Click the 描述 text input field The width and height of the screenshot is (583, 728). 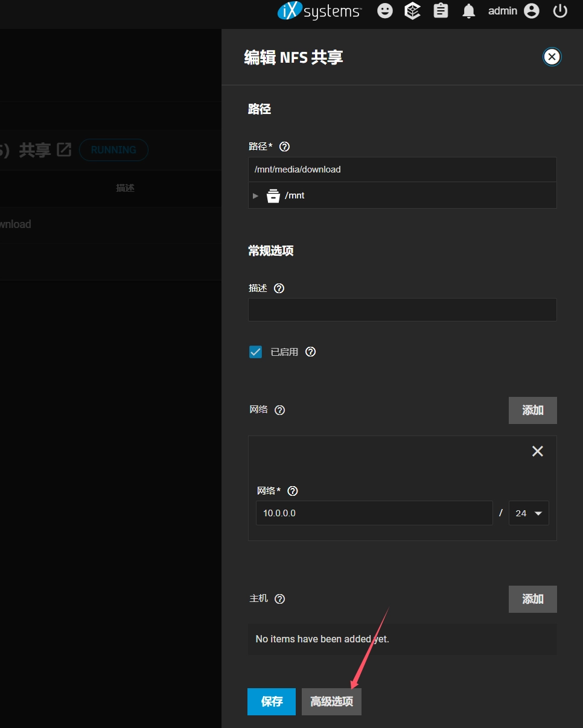pyautogui.click(x=402, y=309)
